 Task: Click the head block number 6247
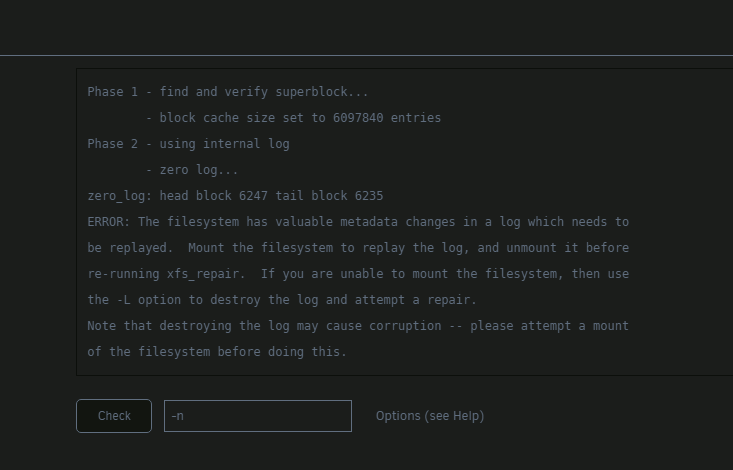[x=253, y=195]
